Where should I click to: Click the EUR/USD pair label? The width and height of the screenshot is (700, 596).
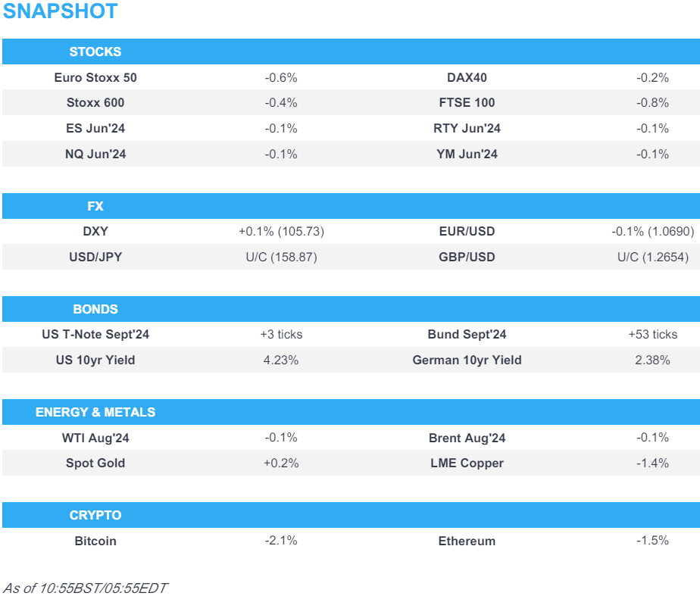point(467,232)
